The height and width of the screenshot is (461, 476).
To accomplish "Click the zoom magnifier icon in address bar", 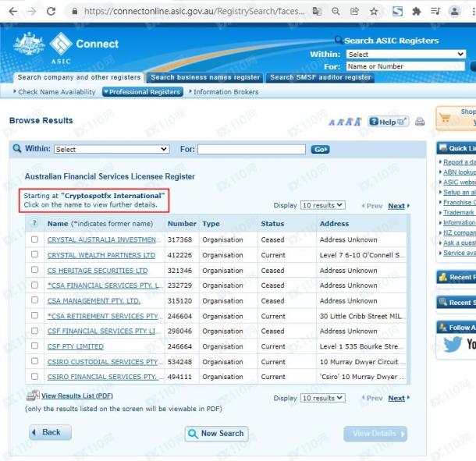I will click(x=336, y=12).
